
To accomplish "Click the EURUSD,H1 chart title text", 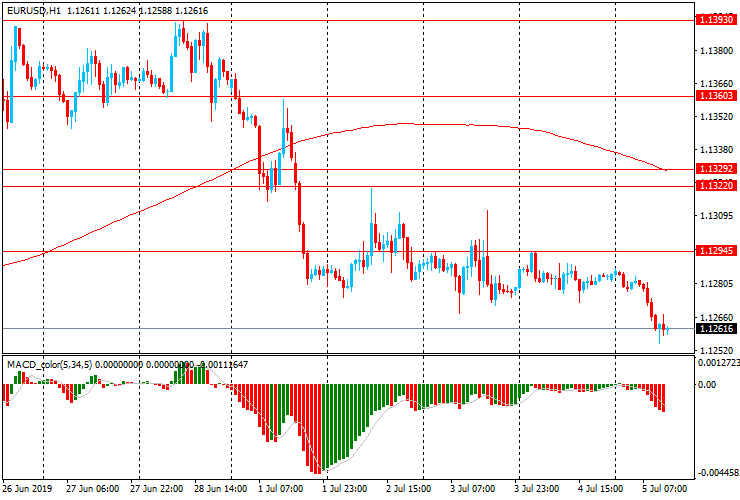I will 34,10.
